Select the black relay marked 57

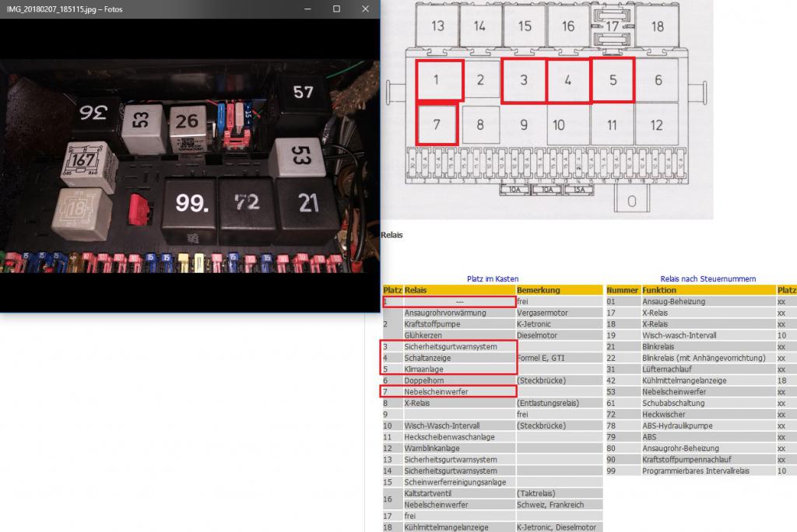[x=303, y=94]
